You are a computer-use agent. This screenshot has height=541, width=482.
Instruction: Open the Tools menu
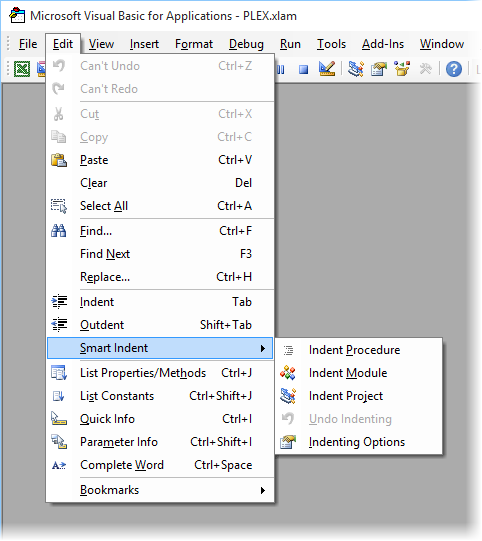click(331, 44)
